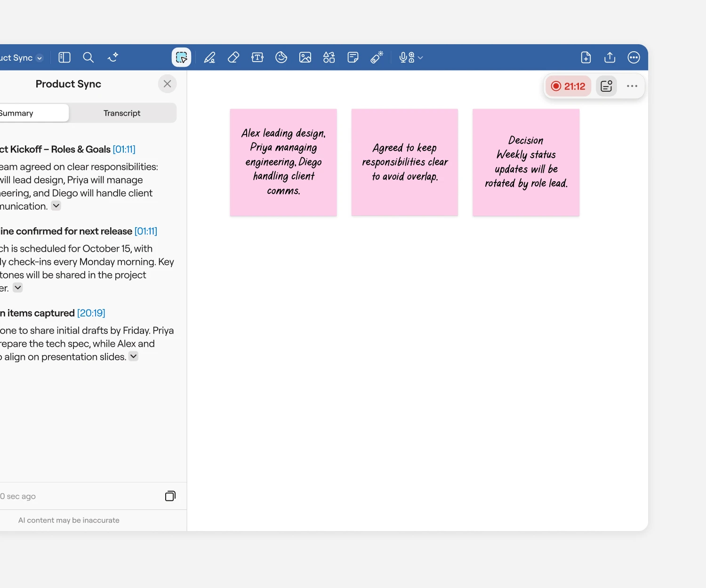Insert an image with picture icon

click(305, 57)
